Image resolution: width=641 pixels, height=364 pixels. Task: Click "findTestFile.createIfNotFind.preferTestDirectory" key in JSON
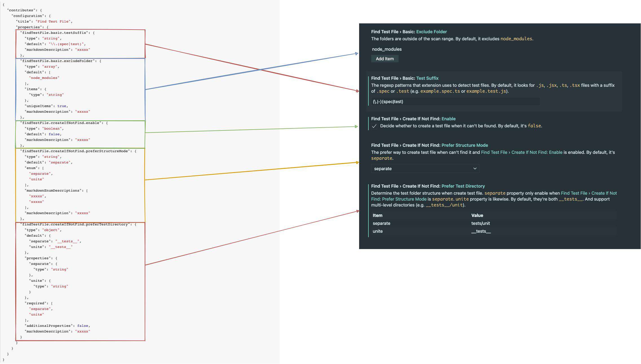click(x=75, y=224)
